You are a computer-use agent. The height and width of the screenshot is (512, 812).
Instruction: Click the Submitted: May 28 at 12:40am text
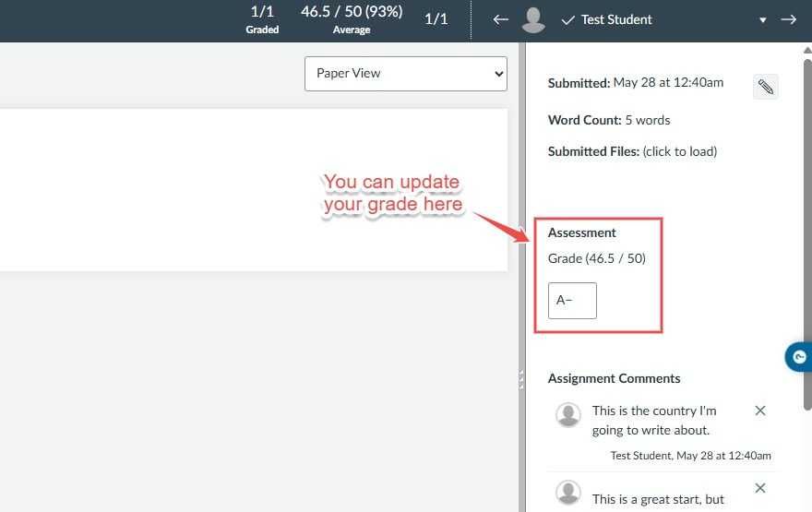coord(636,83)
